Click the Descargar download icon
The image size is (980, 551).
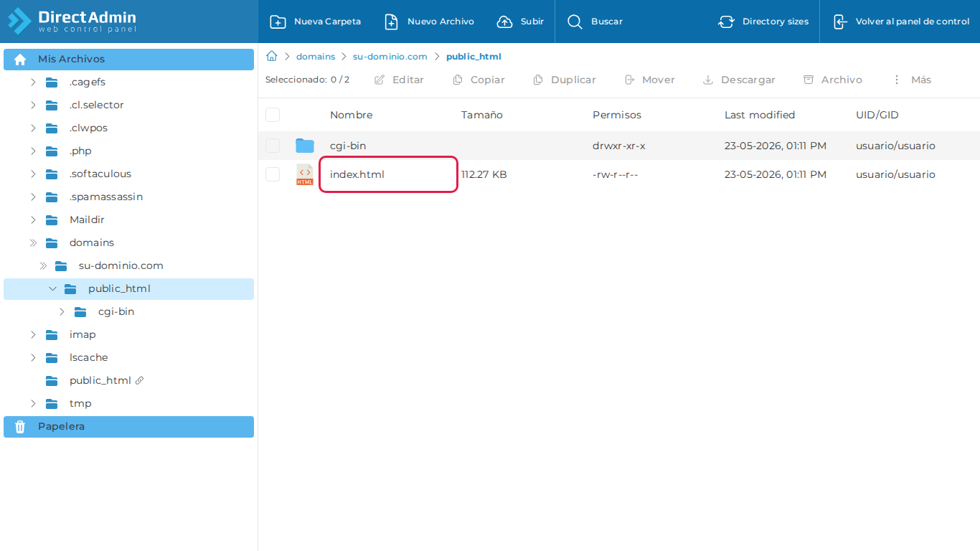(708, 80)
